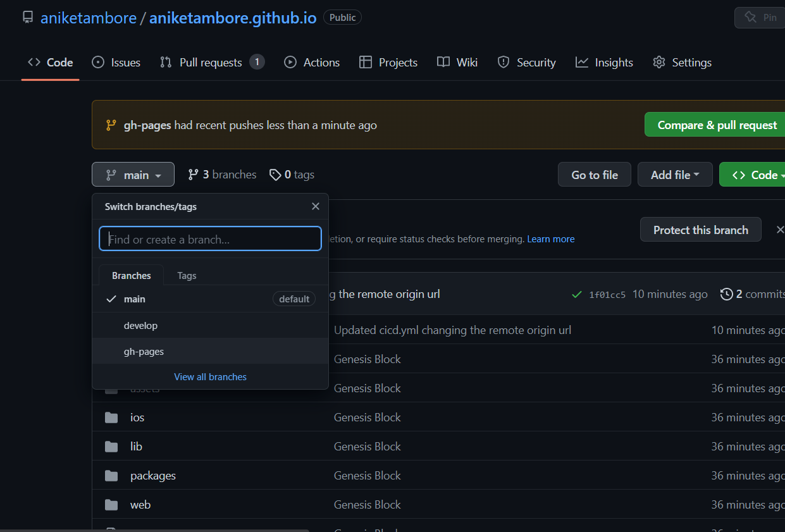Click the 10 minutes ago commit timestamp
Viewport: 785px width, 532px height.
[670, 294]
